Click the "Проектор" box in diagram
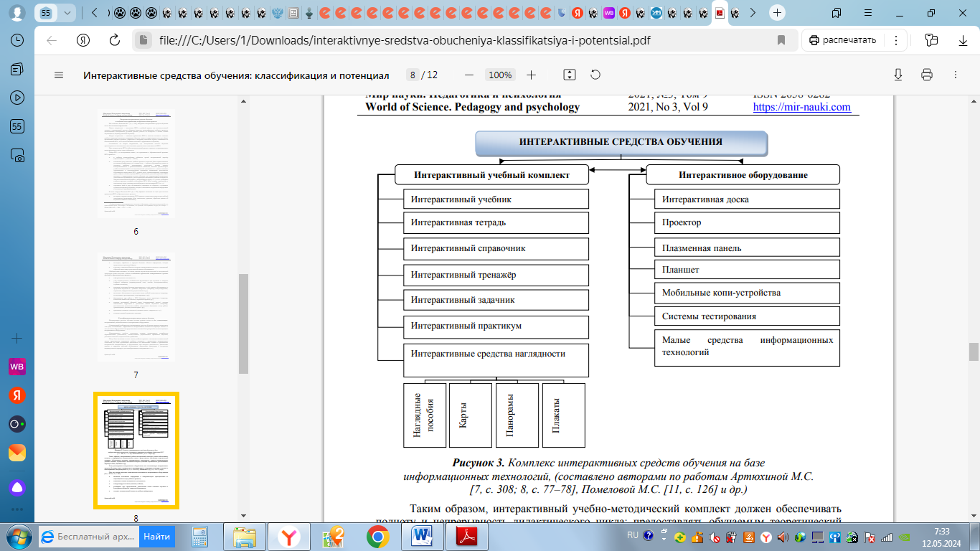The image size is (980, 551). (747, 222)
